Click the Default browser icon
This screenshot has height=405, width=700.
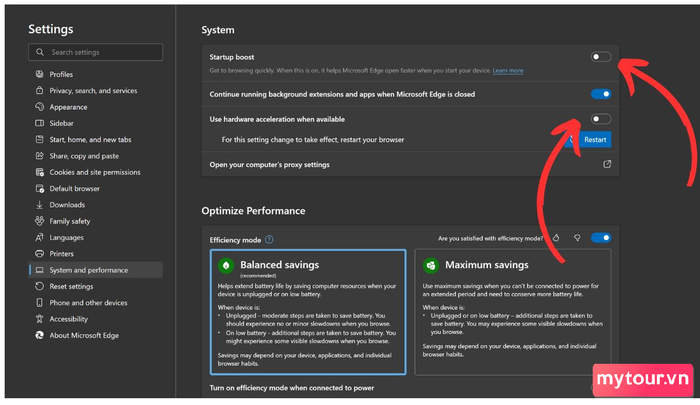pos(39,188)
